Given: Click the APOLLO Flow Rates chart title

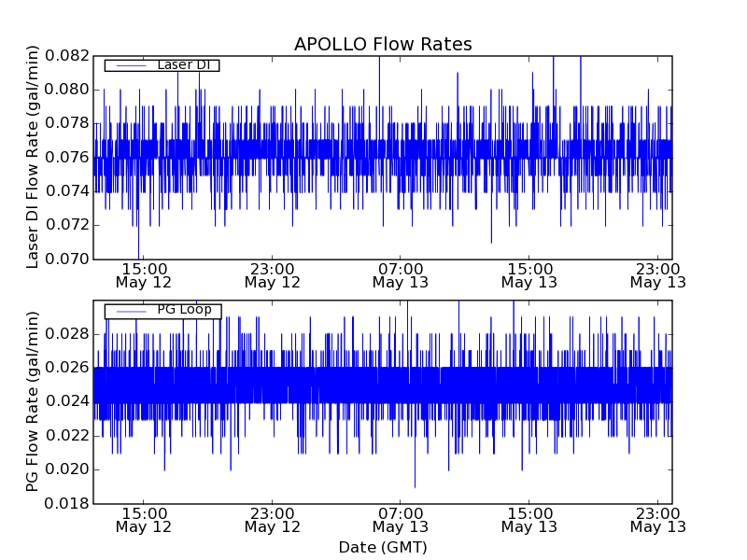Looking at the screenshot, I should click(x=383, y=45).
